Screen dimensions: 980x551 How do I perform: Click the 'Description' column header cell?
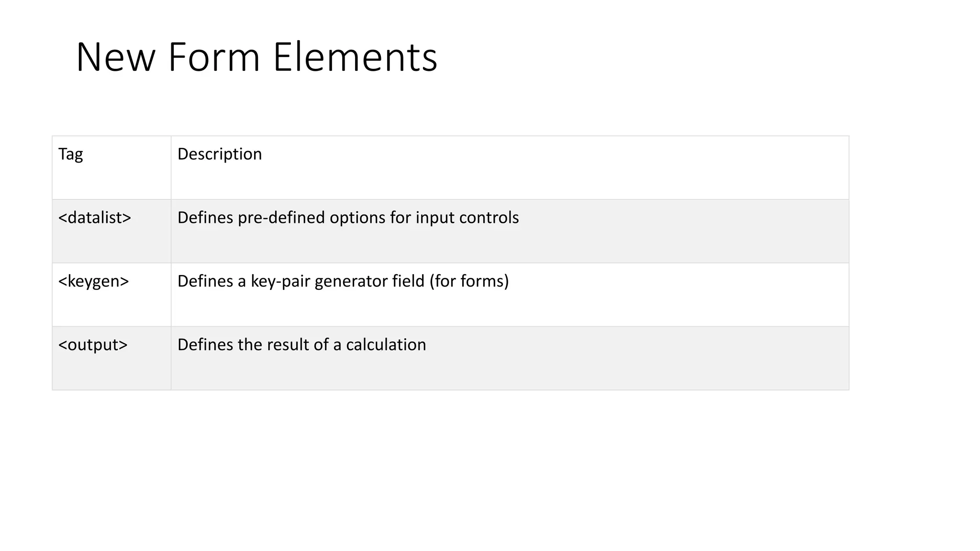pos(220,154)
